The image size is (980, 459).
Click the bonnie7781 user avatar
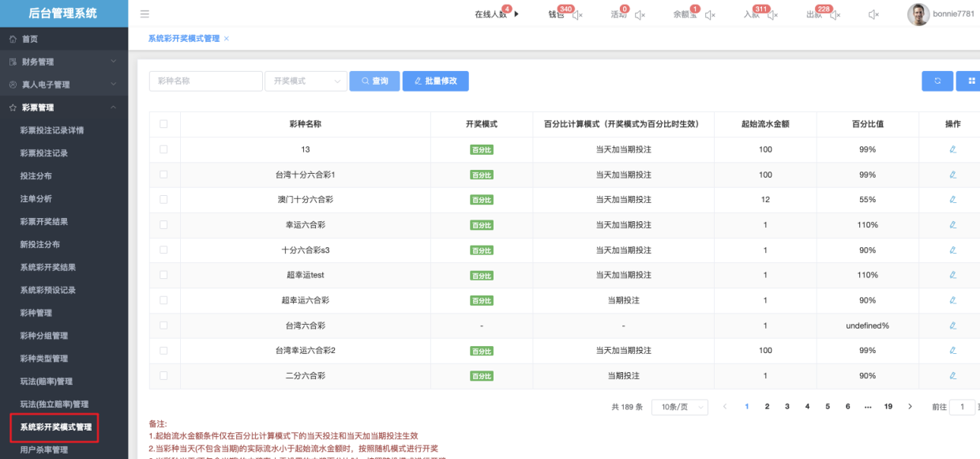pos(918,14)
